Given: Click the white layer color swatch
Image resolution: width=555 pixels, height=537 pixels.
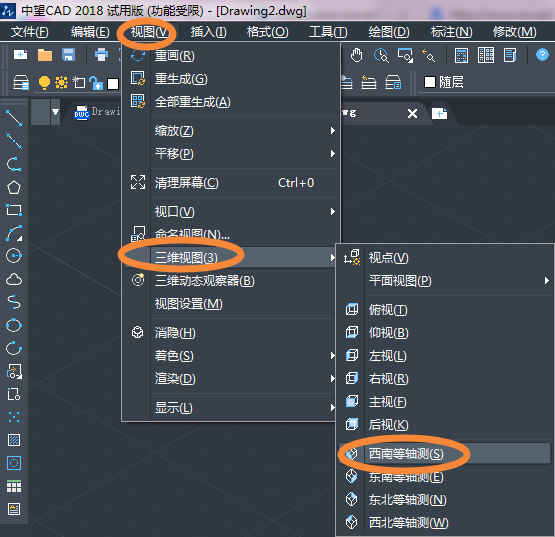Looking at the screenshot, I should (x=113, y=84).
